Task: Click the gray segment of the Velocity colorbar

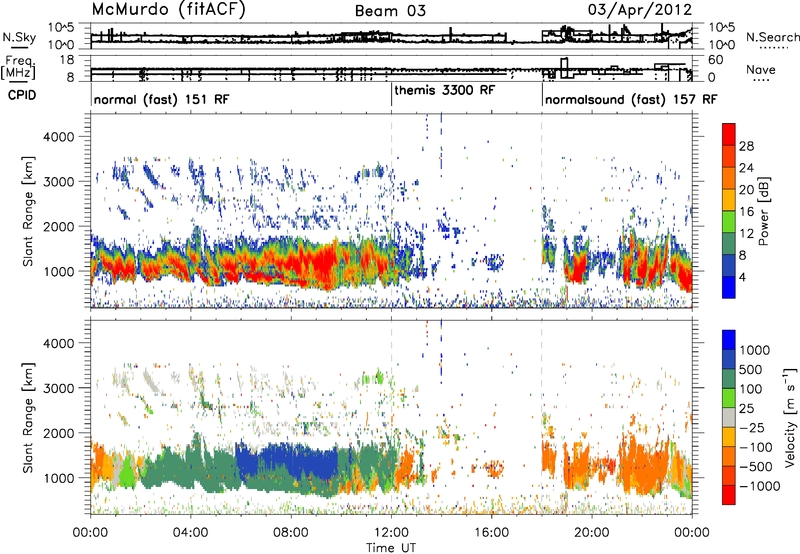Action: tap(729, 418)
